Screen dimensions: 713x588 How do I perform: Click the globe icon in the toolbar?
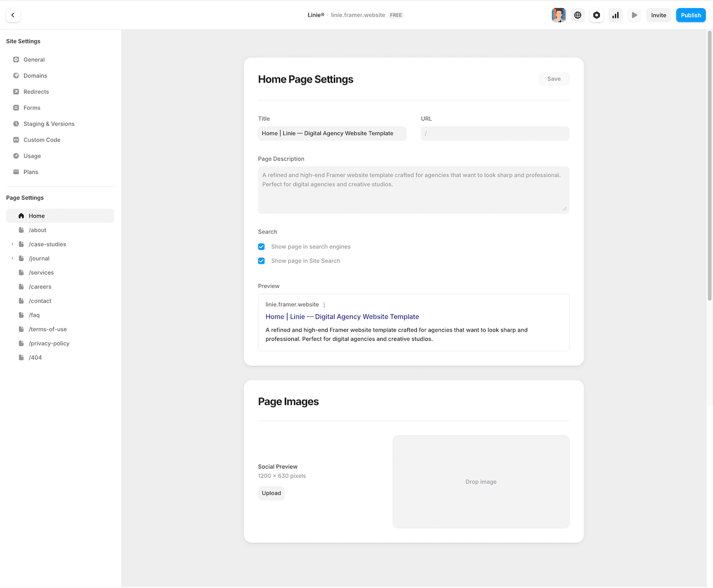577,15
